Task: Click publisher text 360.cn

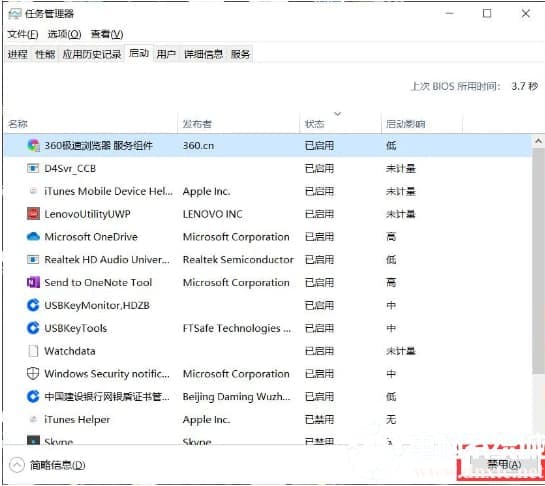Action: tap(198, 145)
